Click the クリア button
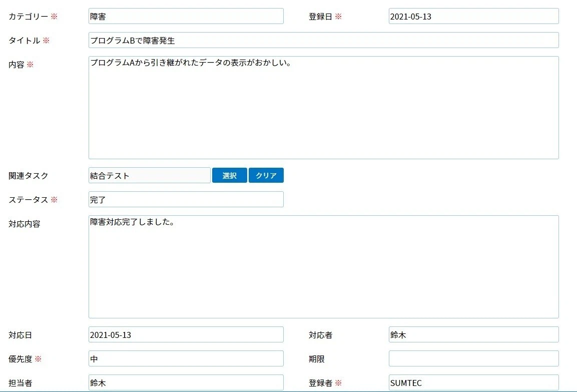577x392 pixels. click(x=266, y=175)
